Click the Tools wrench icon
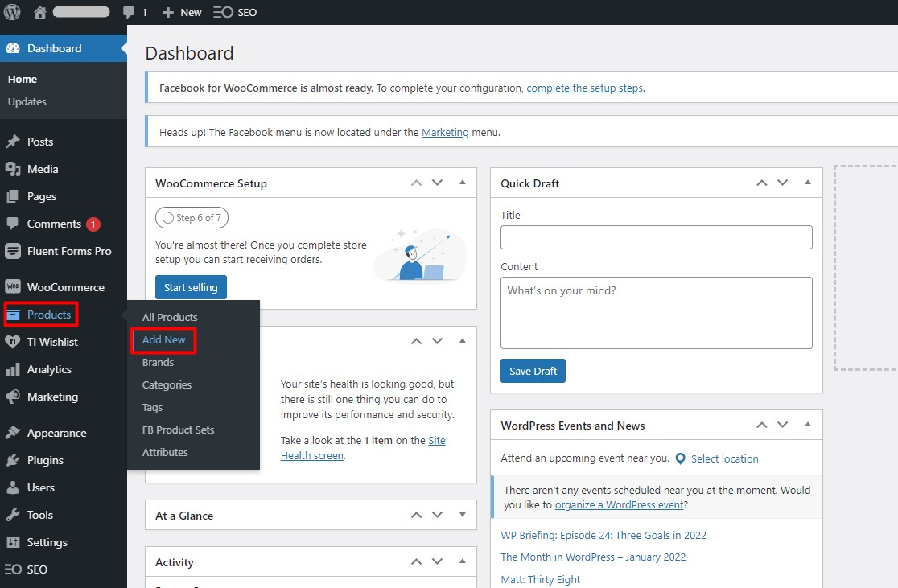The image size is (898, 588). [13, 515]
